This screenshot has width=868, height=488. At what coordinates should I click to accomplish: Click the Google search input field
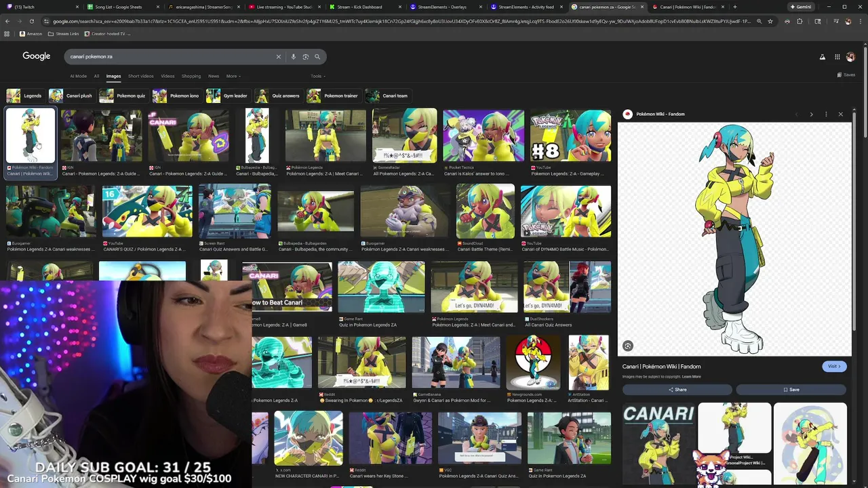pos(170,57)
